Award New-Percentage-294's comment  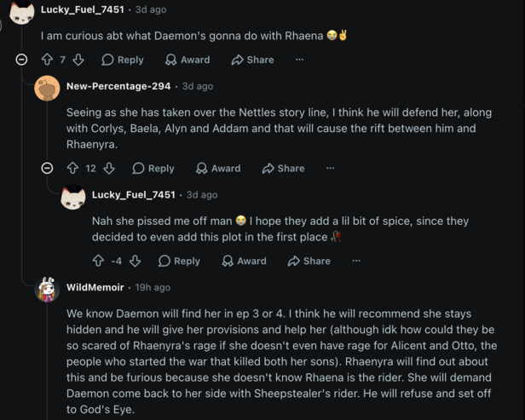pos(218,168)
